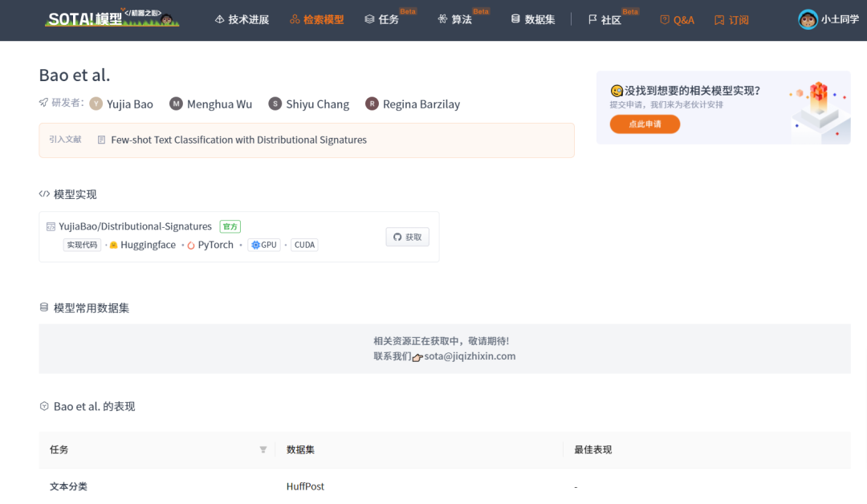Click the 任务 stacked-layers icon
Image resolution: width=867 pixels, height=504 pixels.
pyautogui.click(x=368, y=19)
